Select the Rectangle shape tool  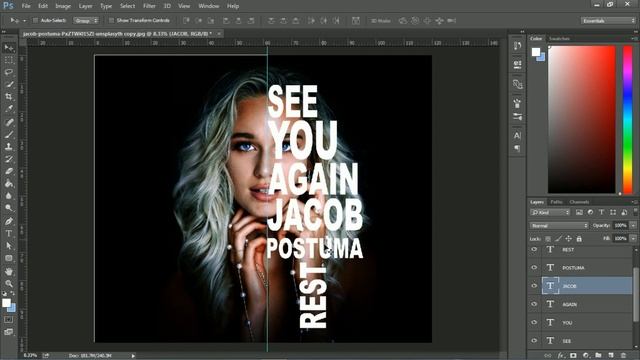point(9,258)
